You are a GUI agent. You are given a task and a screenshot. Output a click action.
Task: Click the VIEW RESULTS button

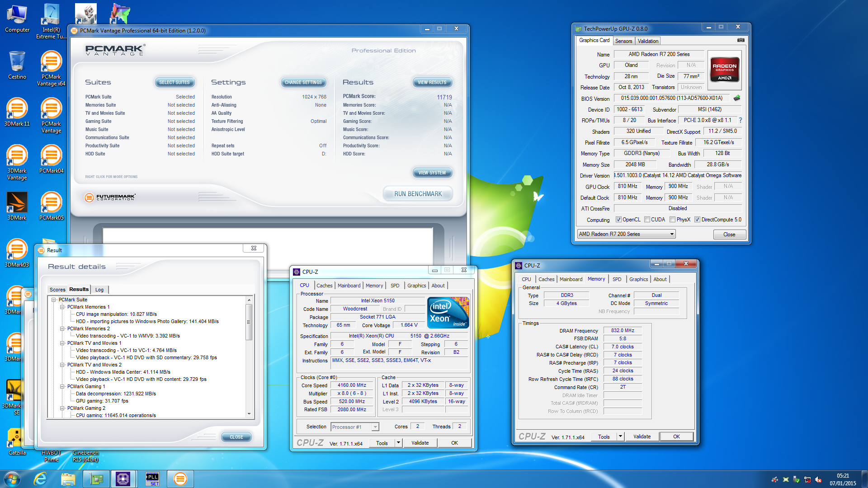pos(432,82)
